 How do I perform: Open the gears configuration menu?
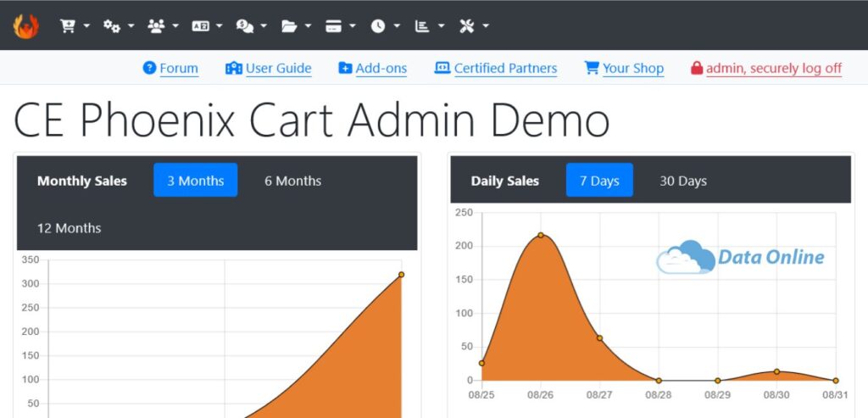click(119, 26)
